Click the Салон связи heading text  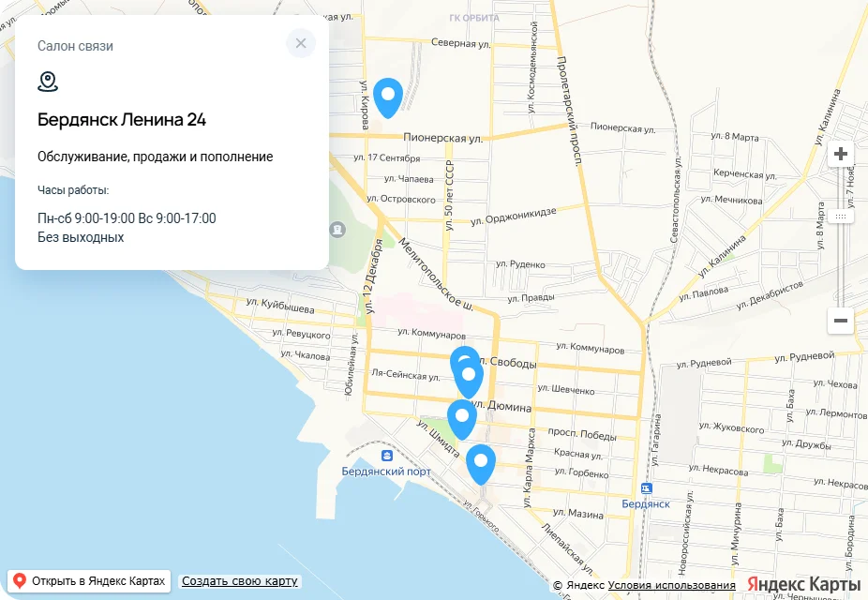coord(75,46)
